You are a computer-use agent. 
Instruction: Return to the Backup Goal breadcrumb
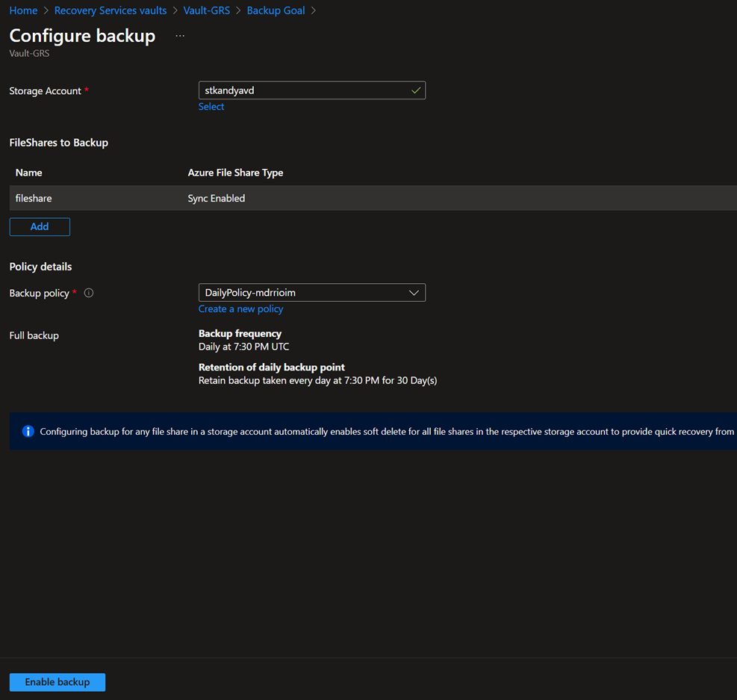[276, 10]
